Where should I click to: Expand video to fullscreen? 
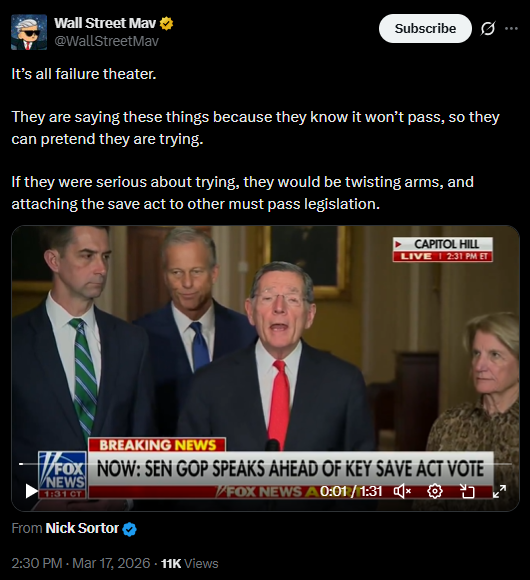click(499, 491)
